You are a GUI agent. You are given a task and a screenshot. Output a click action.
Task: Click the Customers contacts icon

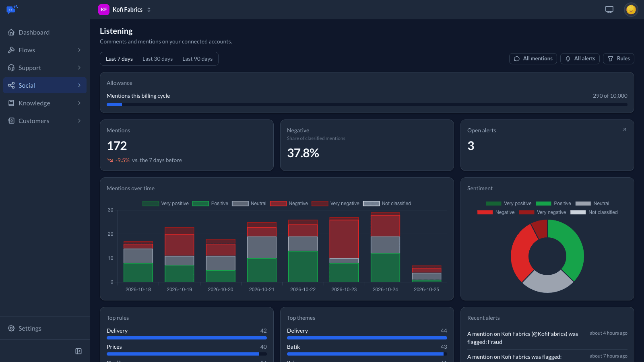[11, 121]
